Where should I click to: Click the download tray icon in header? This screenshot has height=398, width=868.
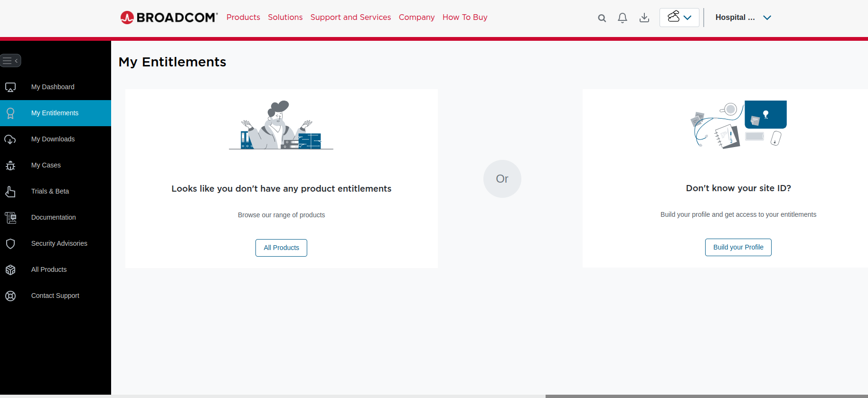[644, 18]
